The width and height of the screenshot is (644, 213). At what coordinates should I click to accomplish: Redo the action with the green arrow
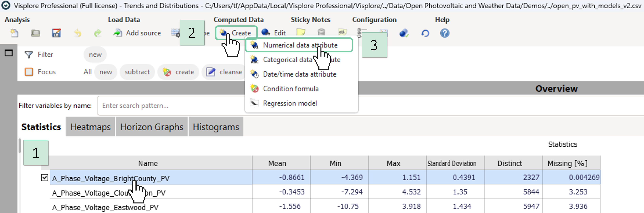97,33
